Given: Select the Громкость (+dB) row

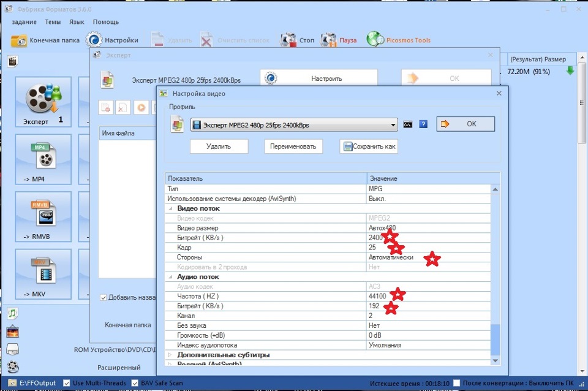Looking at the screenshot, I should click(328, 335).
